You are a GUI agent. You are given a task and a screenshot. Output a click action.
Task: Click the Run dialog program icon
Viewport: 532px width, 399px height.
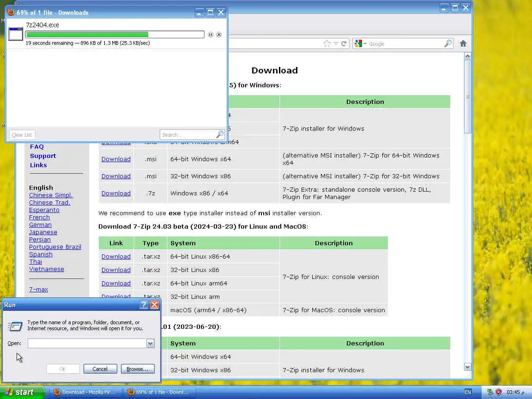coord(15,326)
